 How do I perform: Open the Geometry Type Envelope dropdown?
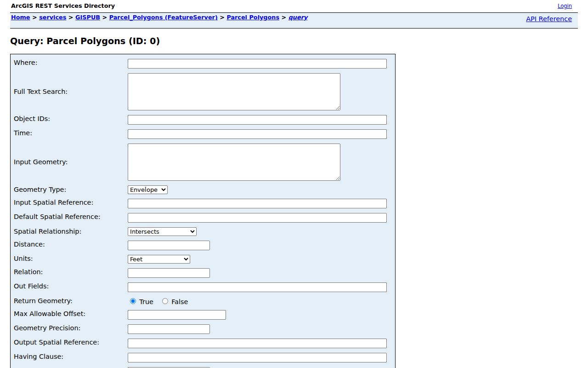147,190
